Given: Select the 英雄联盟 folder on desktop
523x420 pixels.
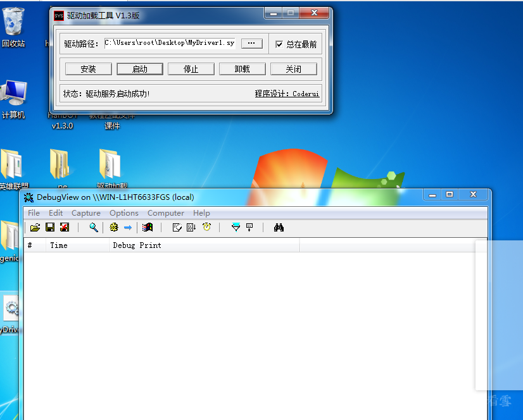Looking at the screenshot, I should (13, 169).
